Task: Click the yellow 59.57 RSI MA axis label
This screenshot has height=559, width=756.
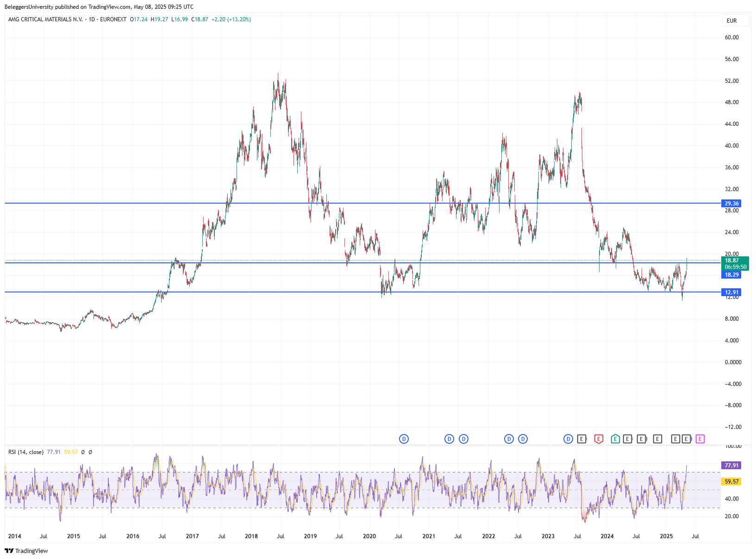Action: click(731, 482)
